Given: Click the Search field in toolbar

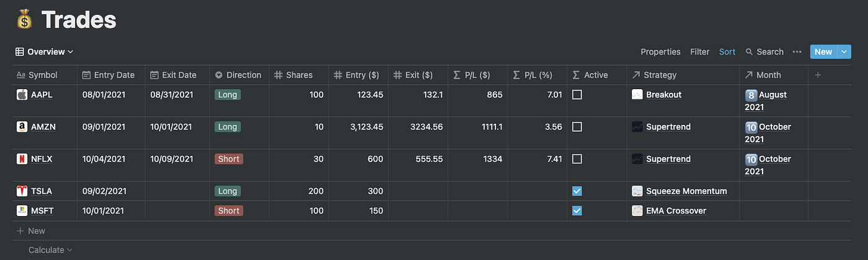Looking at the screenshot, I should pos(764,52).
